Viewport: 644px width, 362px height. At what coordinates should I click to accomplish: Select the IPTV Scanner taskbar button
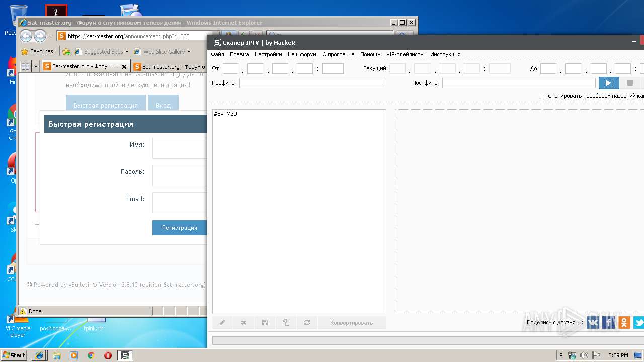(x=125, y=355)
